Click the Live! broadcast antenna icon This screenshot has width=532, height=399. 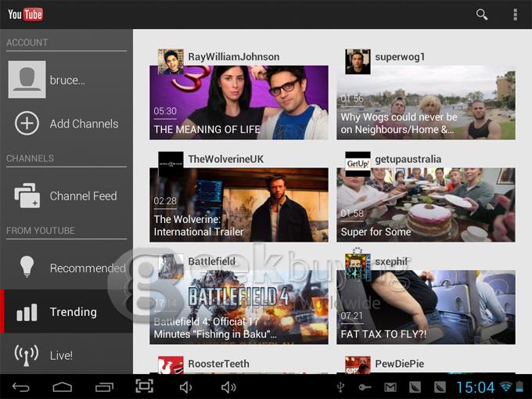coord(27,355)
